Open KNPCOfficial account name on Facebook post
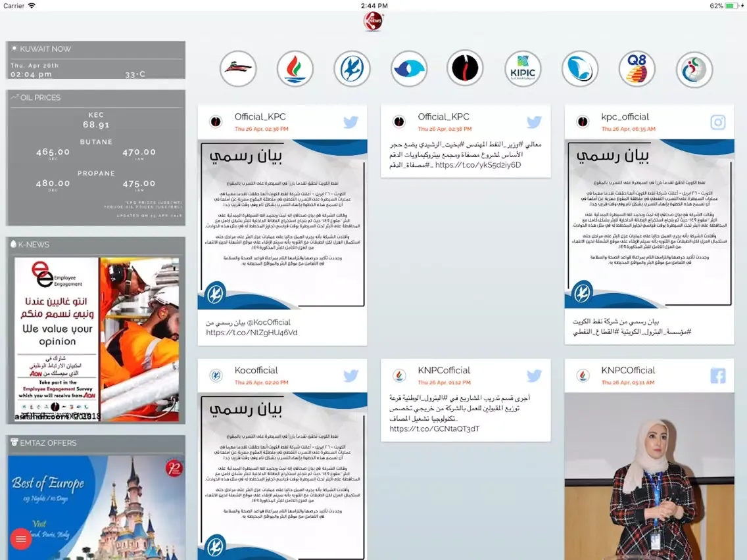Viewport: 747px width, 560px height. click(x=628, y=370)
